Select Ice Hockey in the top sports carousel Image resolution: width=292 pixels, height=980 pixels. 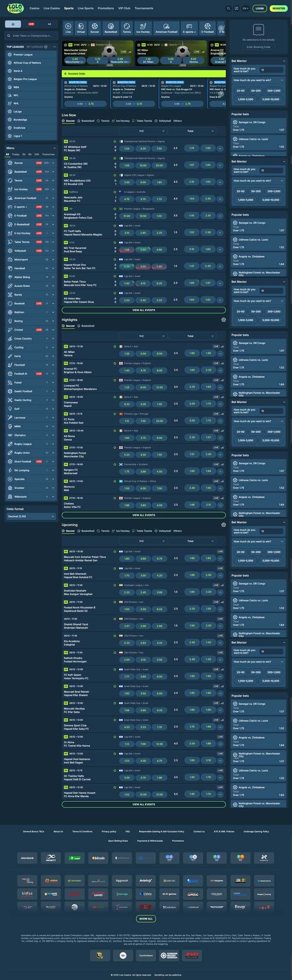coord(143,28)
